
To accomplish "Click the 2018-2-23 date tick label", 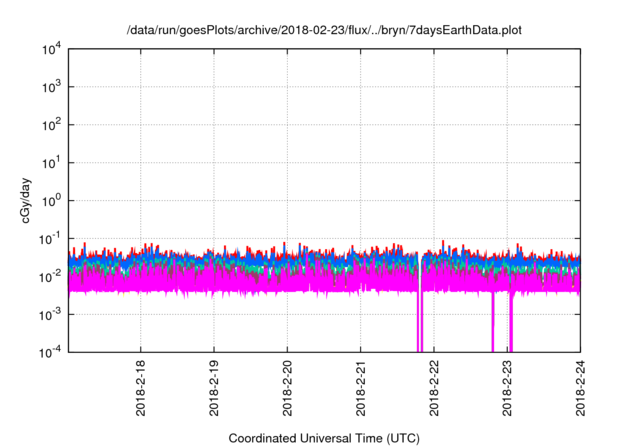I will 507,388.
